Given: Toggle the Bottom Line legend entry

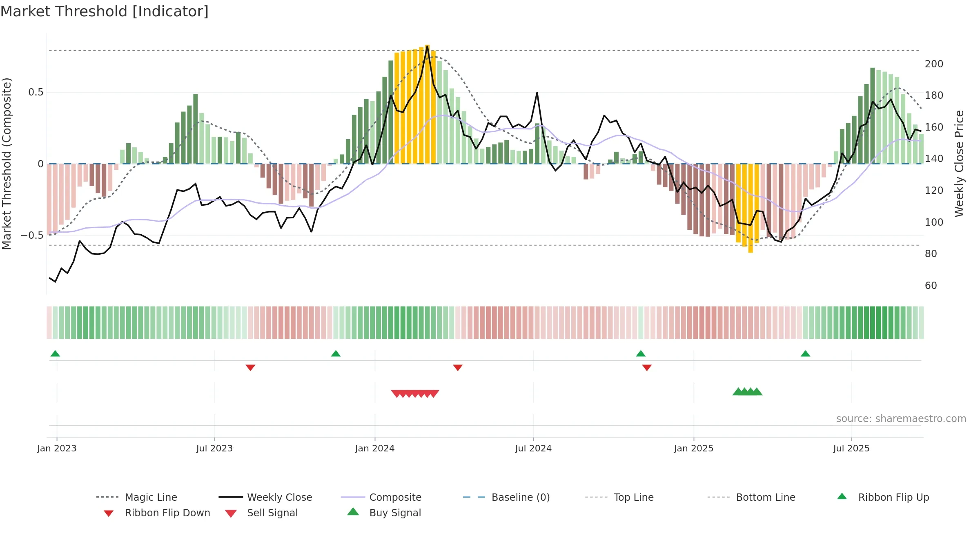Looking at the screenshot, I should point(751,497).
